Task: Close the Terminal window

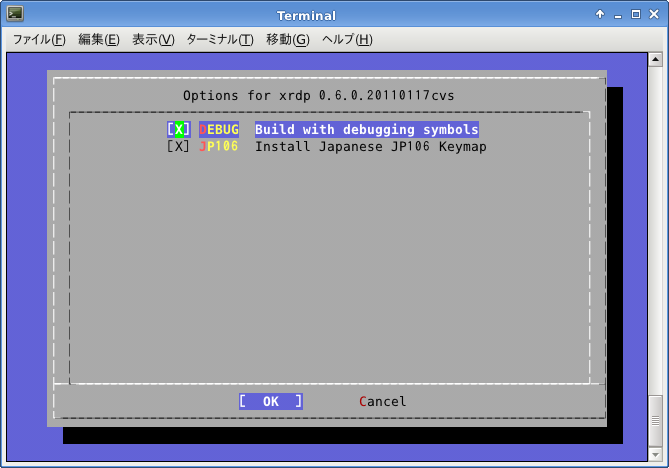Action: (654, 15)
